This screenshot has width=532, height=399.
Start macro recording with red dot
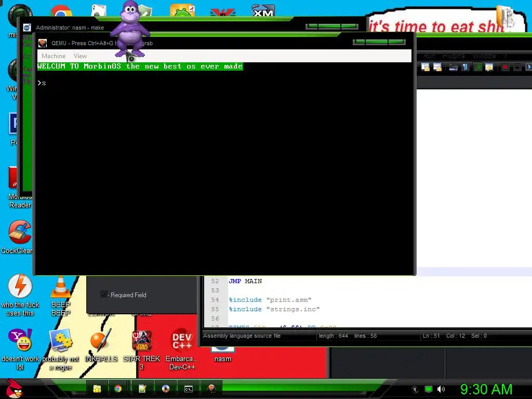[505, 67]
